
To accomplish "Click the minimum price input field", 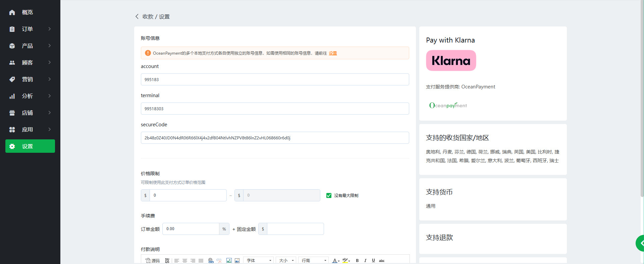I will click(x=188, y=195).
